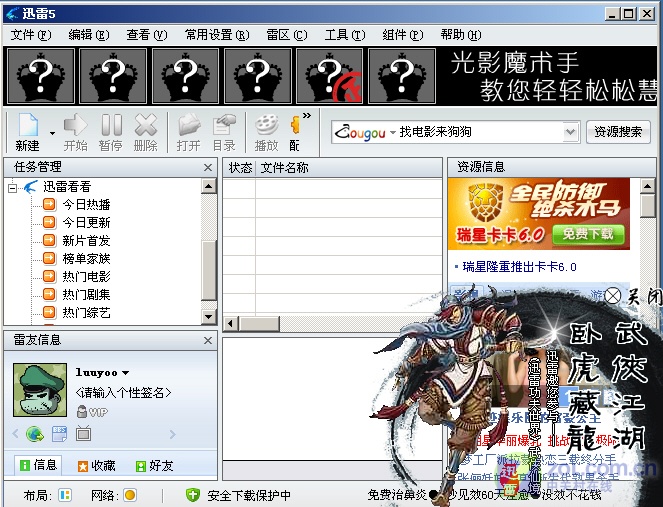663x507 pixels.
Task: Open the Gougou search engine selector
Action: click(364, 132)
